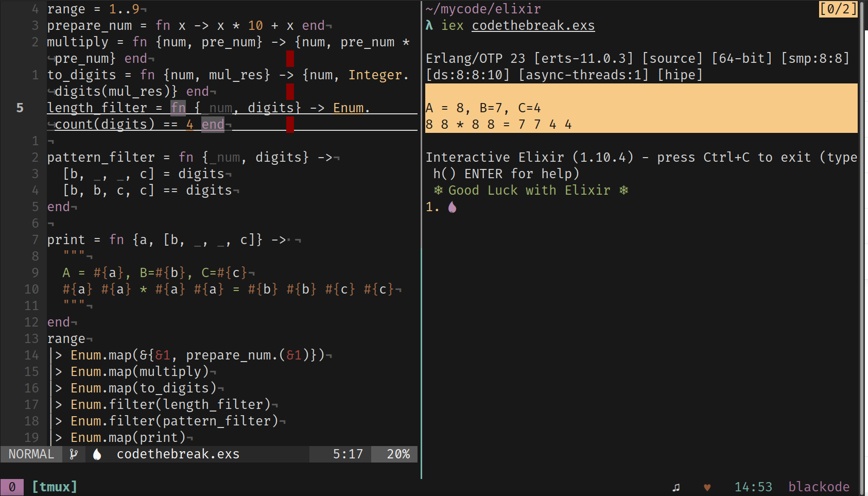Select the tmux window index badge 0
Image resolution: width=868 pixels, height=496 pixels.
click(12, 486)
